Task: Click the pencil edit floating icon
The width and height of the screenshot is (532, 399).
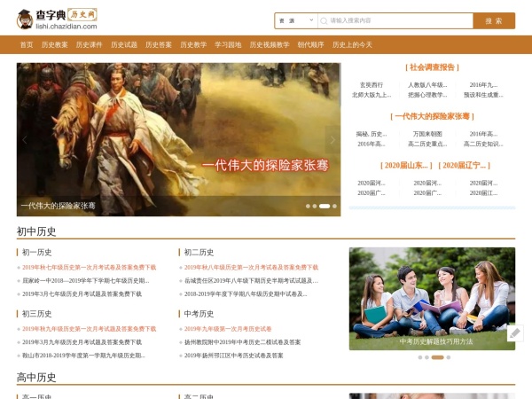Action: click(514, 333)
